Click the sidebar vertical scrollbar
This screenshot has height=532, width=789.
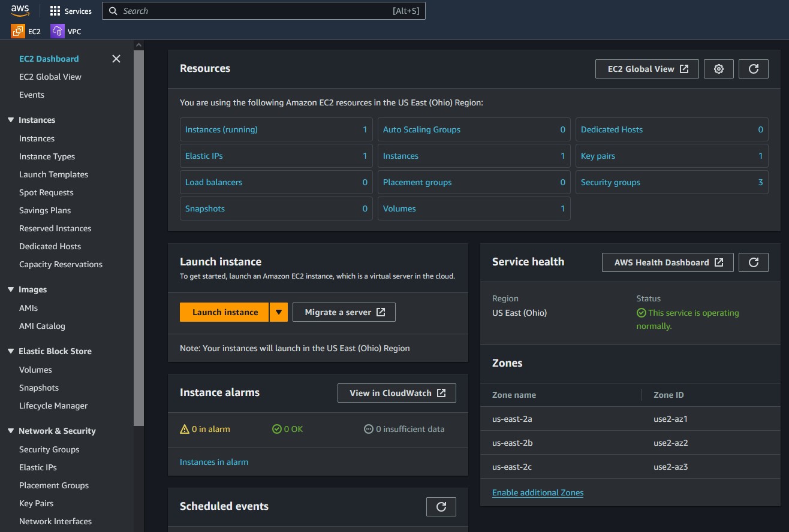click(138, 237)
